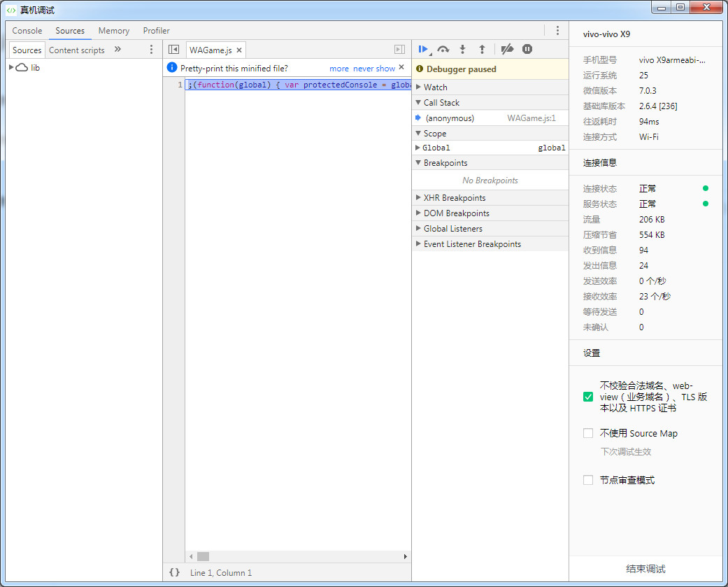Pretty-print code with braces icon
Viewport: 728px width, 587px height.
(x=174, y=572)
